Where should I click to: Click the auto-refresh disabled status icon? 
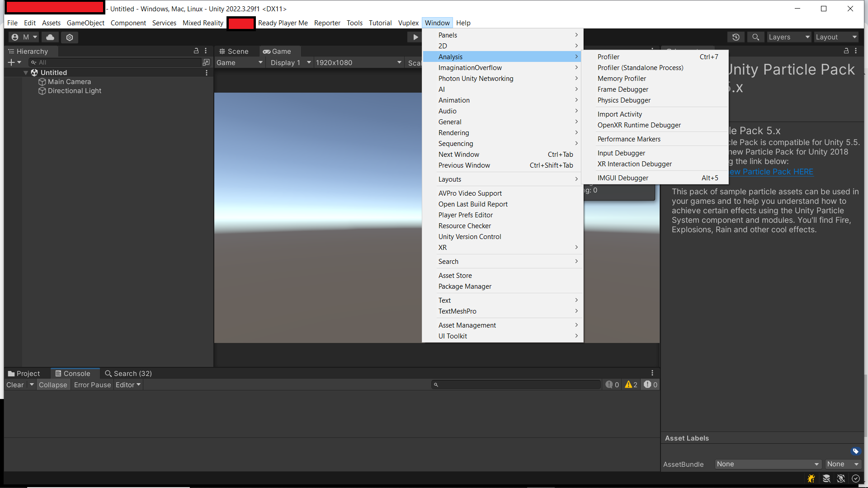[x=841, y=479]
